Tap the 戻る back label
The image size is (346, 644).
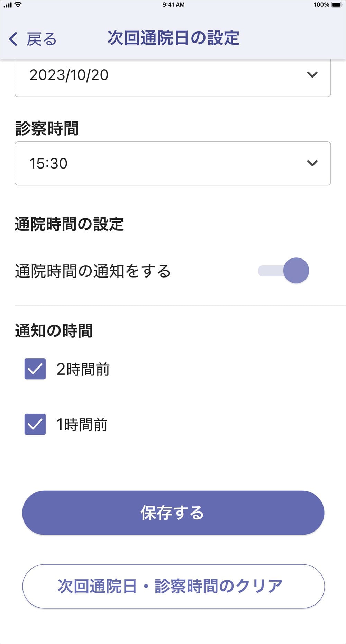pyautogui.click(x=42, y=39)
